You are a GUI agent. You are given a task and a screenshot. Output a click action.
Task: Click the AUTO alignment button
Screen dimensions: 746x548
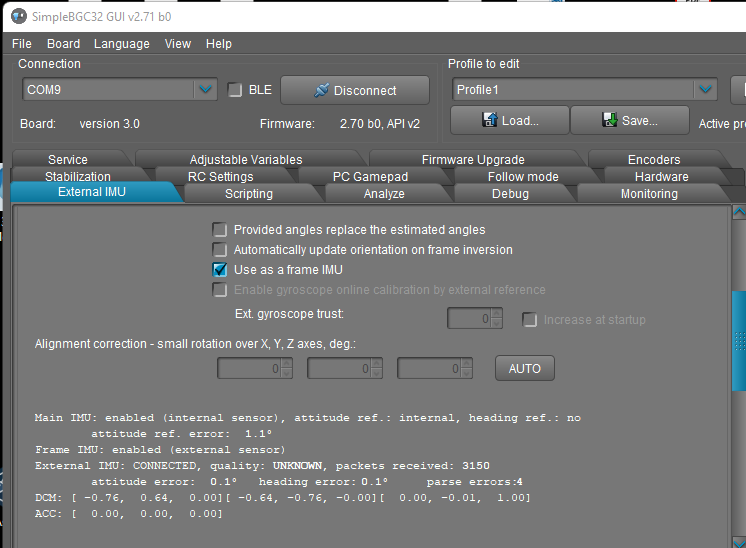[525, 368]
